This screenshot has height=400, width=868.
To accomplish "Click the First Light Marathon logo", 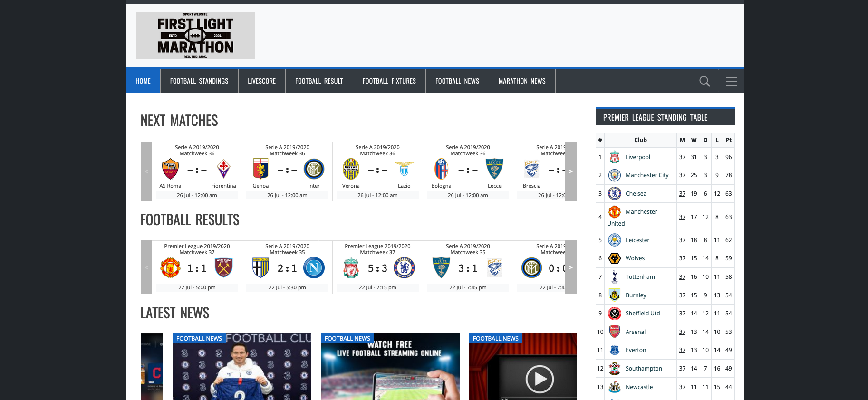I will (x=195, y=36).
